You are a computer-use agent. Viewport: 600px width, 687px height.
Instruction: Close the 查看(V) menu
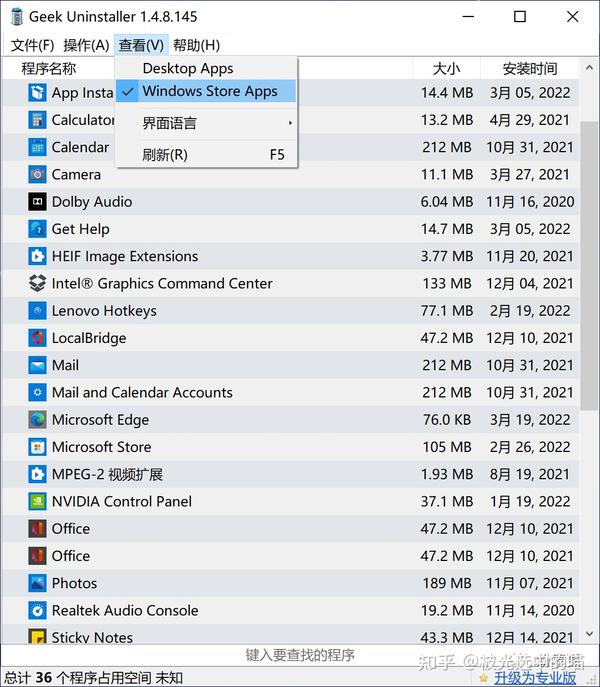tap(141, 45)
